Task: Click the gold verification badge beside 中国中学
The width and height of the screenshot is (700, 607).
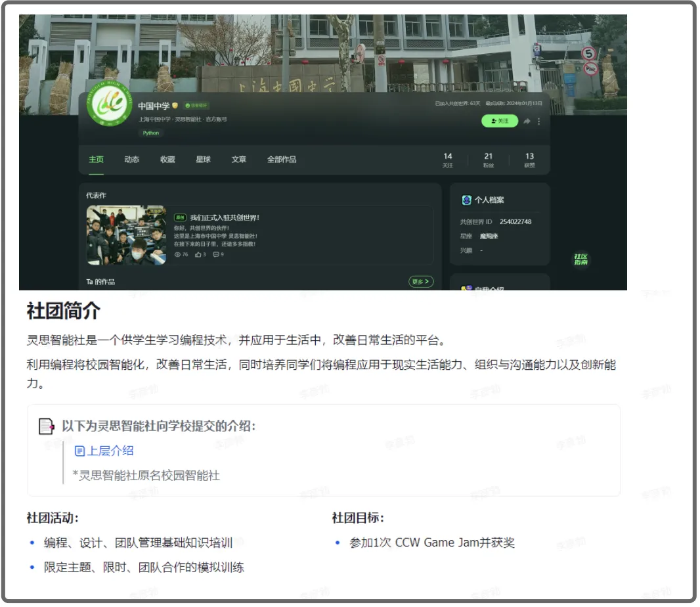Action: click(x=175, y=106)
